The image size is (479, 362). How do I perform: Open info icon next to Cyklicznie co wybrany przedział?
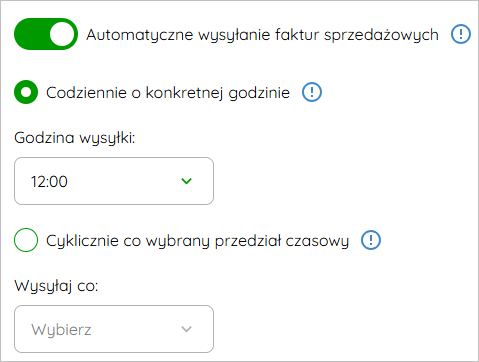[371, 240]
